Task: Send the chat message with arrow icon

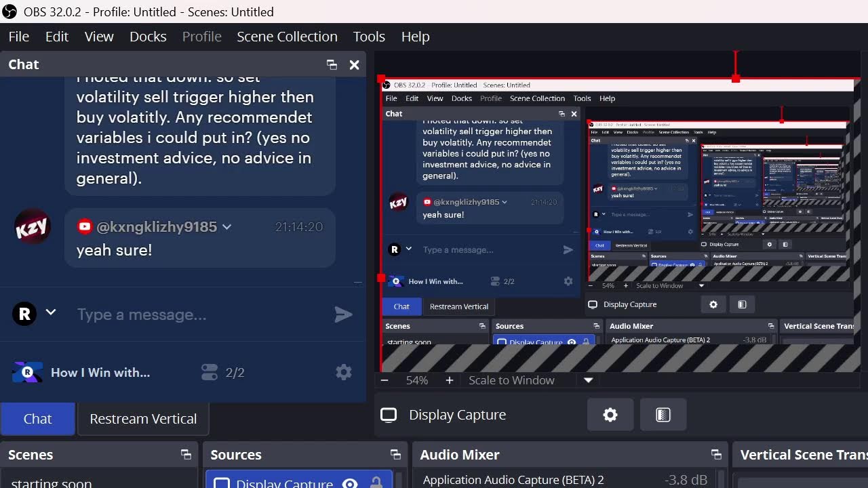Action: [344, 314]
